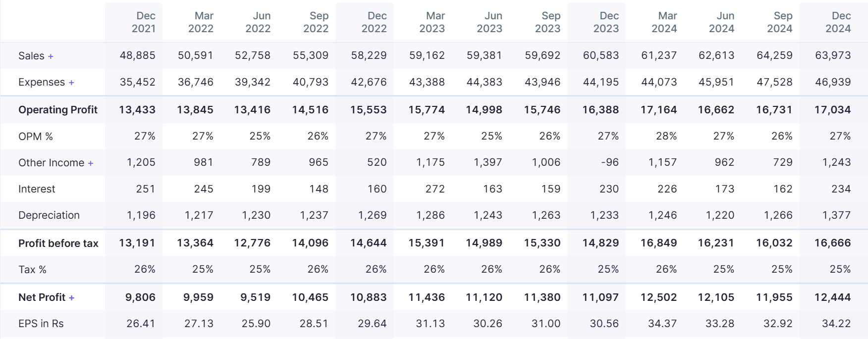
Task: Click the Depreciation row label
Action: [49, 215]
